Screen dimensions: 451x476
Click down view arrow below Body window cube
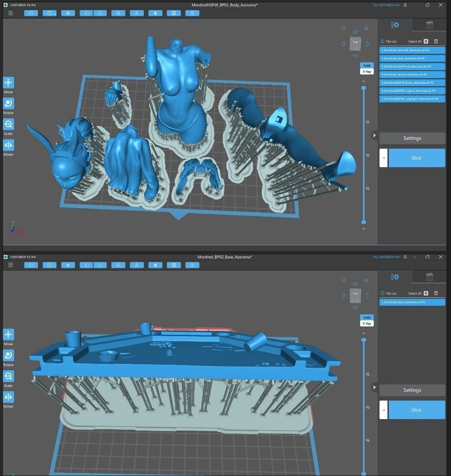[355, 56]
